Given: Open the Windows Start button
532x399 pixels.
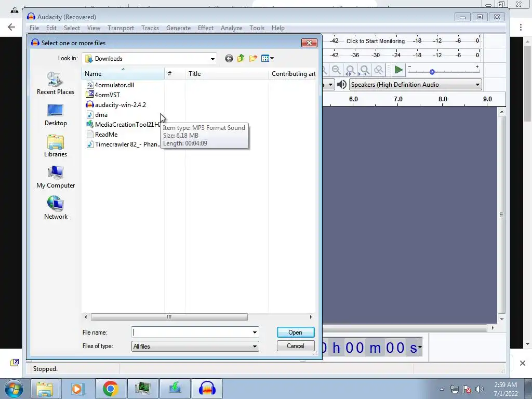Looking at the screenshot, I should click(x=14, y=389).
